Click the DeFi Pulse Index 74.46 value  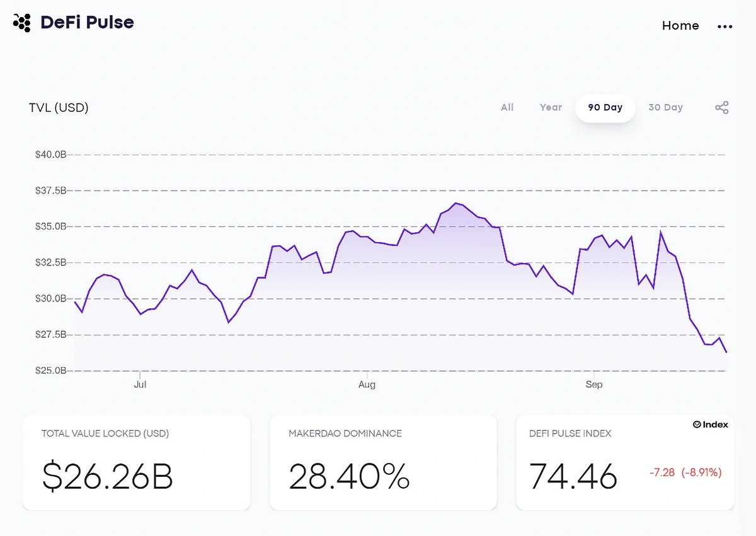click(573, 476)
